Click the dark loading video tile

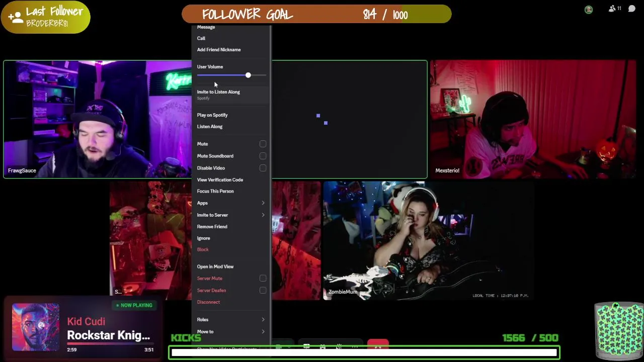(349, 119)
